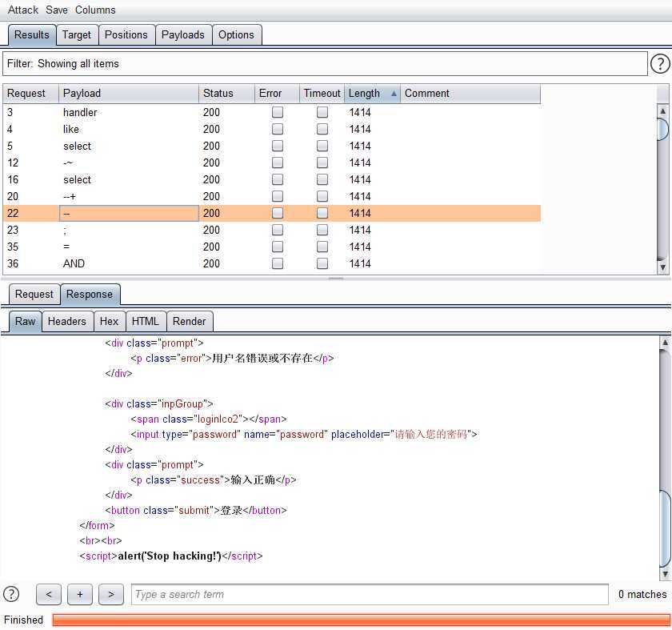Sort by the Request column header
This screenshot has height=630, width=672.
click(31, 94)
